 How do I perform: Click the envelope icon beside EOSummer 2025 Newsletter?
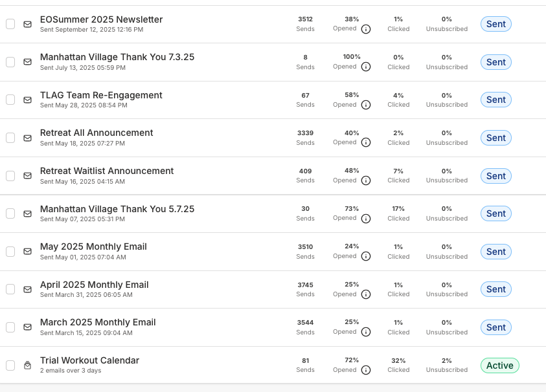(27, 25)
